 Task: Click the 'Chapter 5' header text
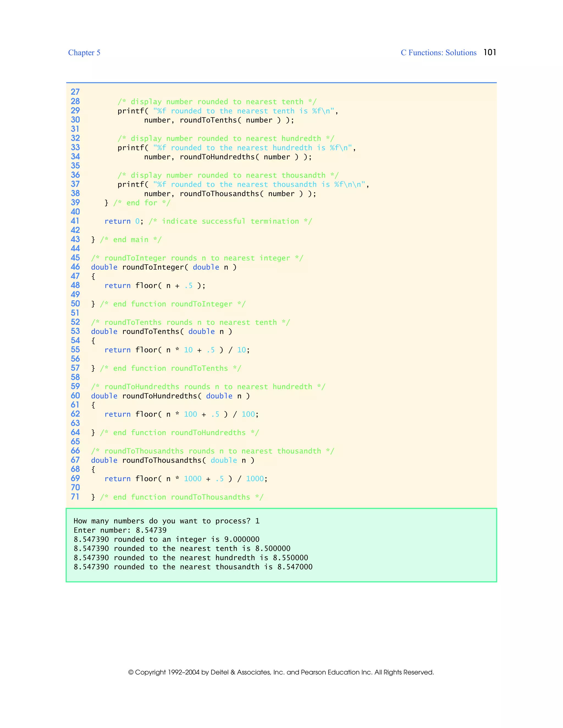[x=84, y=53]
